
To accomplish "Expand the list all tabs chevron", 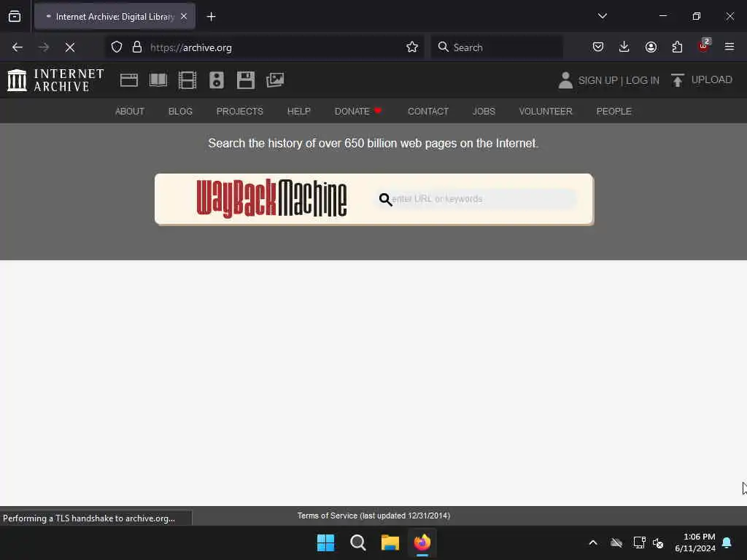I will (x=602, y=16).
